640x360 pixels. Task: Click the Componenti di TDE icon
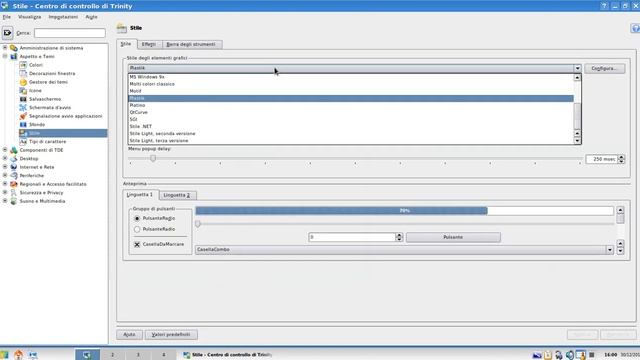14,150
